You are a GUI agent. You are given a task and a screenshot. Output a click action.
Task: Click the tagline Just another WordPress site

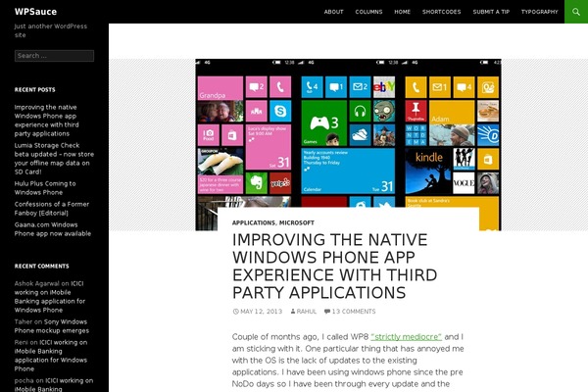[51, 30]
